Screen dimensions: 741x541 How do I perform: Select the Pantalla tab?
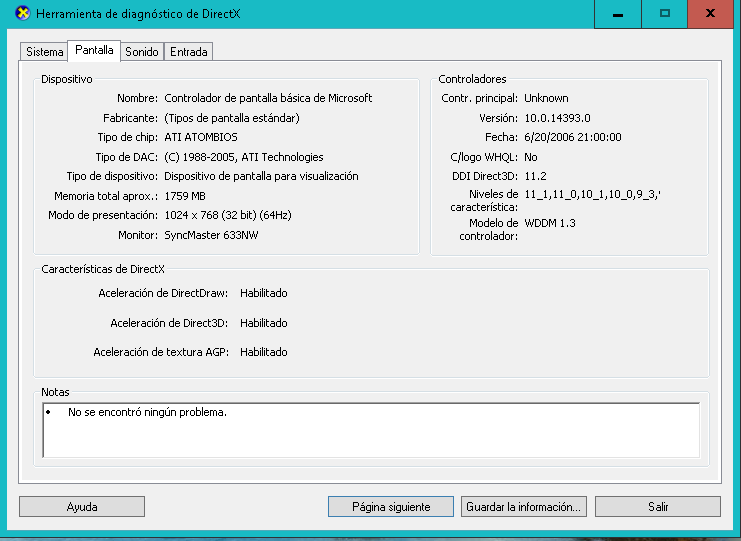94,50
